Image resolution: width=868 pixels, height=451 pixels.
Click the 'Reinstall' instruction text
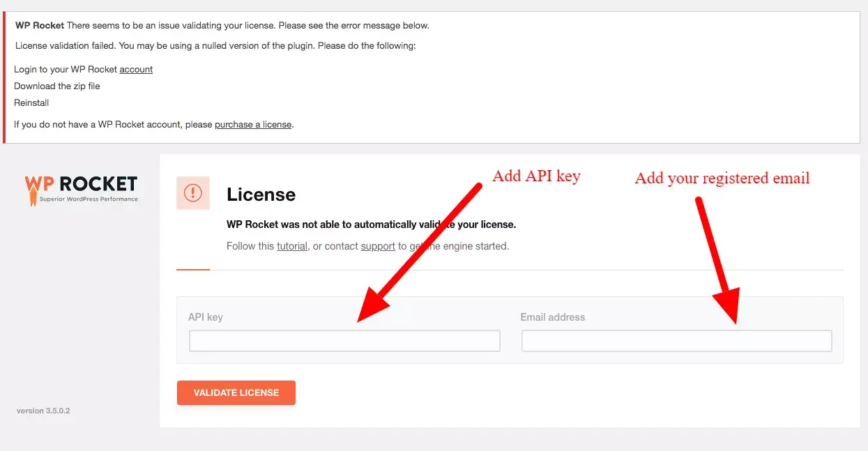click(x=31, y=102)
